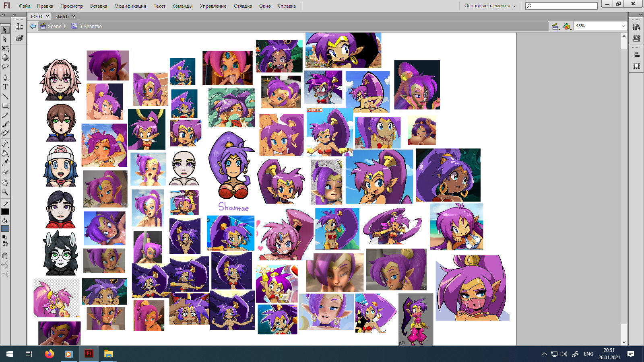Select the Text tool

tap(5, 87)
